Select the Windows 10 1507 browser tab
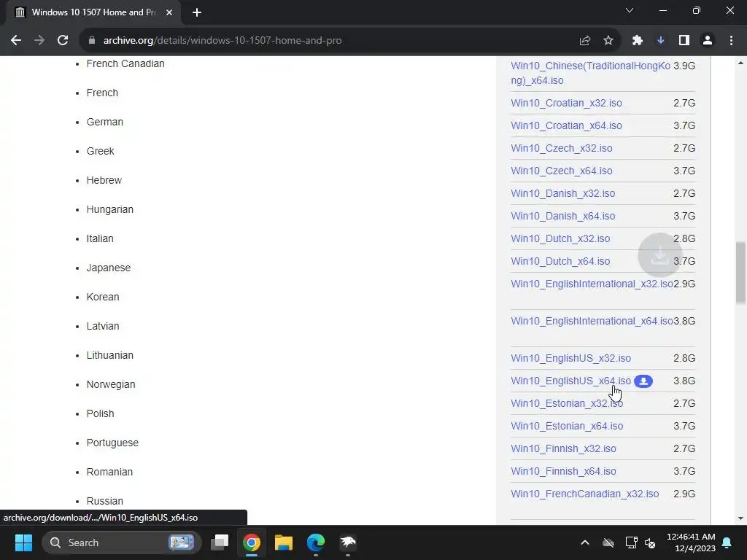Screen dimensions: 747x560 93,12
